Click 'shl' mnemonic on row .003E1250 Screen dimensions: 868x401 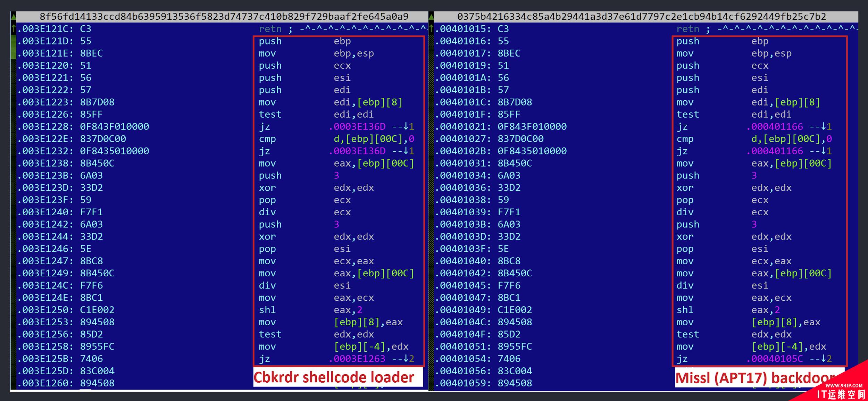(x=267, y=310)
